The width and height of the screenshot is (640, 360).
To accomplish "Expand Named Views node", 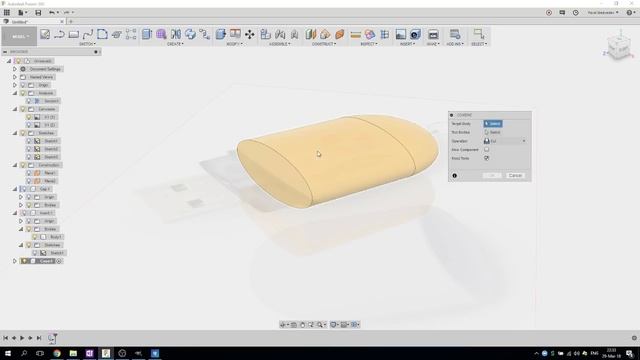I will (x=15, y=77).
